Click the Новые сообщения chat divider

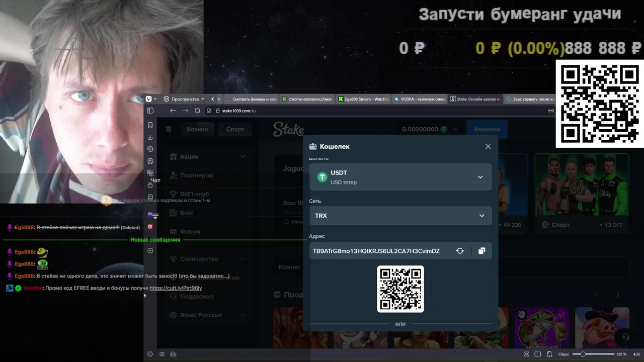(x=155, y=240)
